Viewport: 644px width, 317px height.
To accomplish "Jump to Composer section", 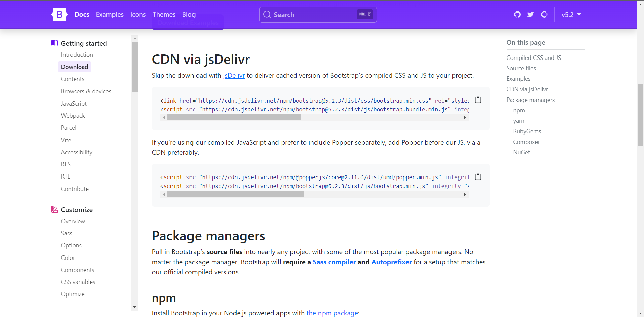I will (526, 142).
